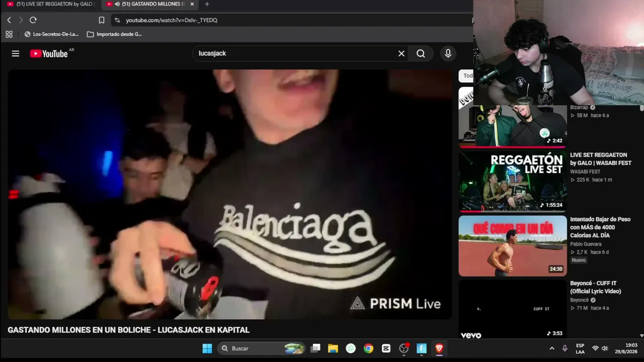Open File Explorer from the taskbar

point(333,348)
